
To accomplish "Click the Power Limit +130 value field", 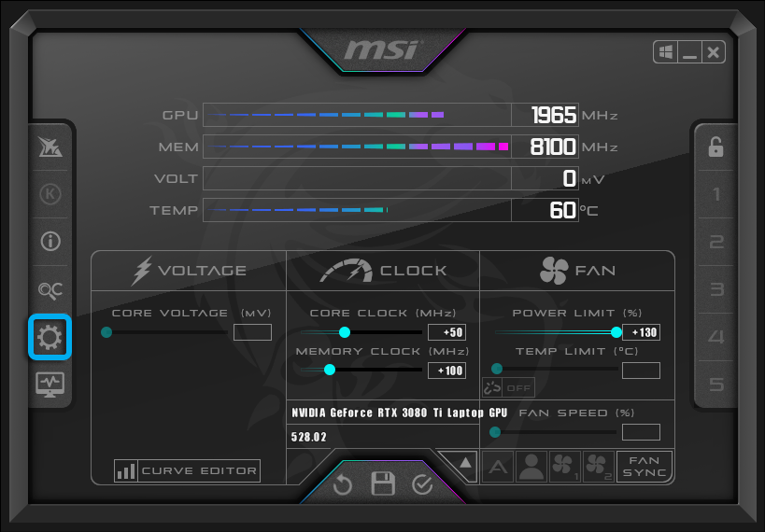I will 641,332.
